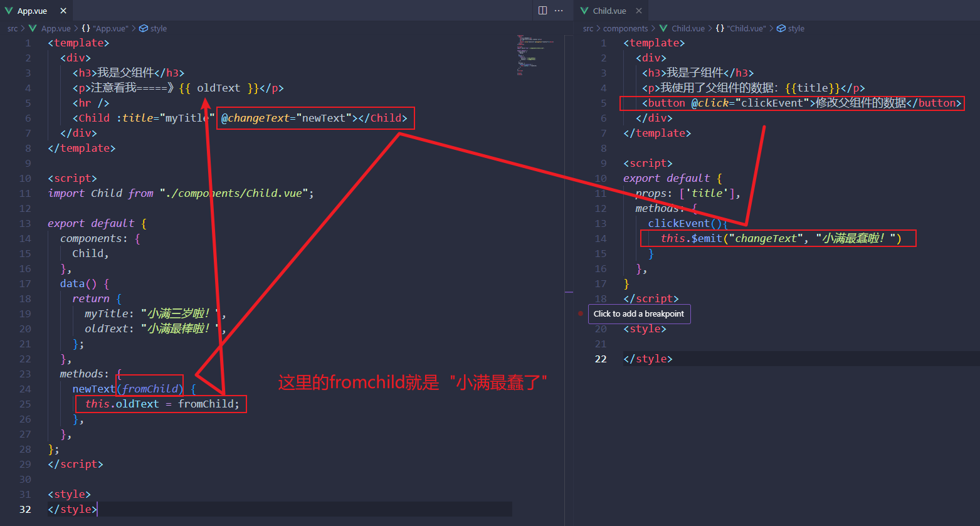Click the this.$emit("changeText") line
The image size is (980, 526).
[x=781, y=238]
